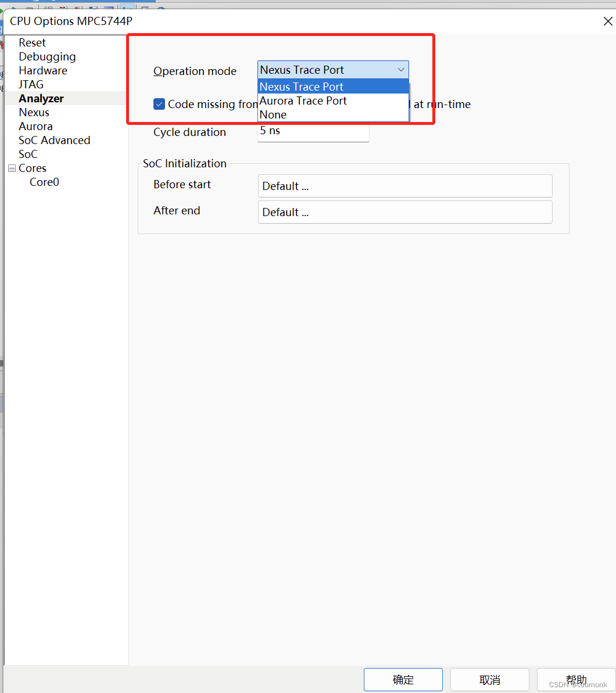Select the Cores entry in the tree

click(33, 168)
